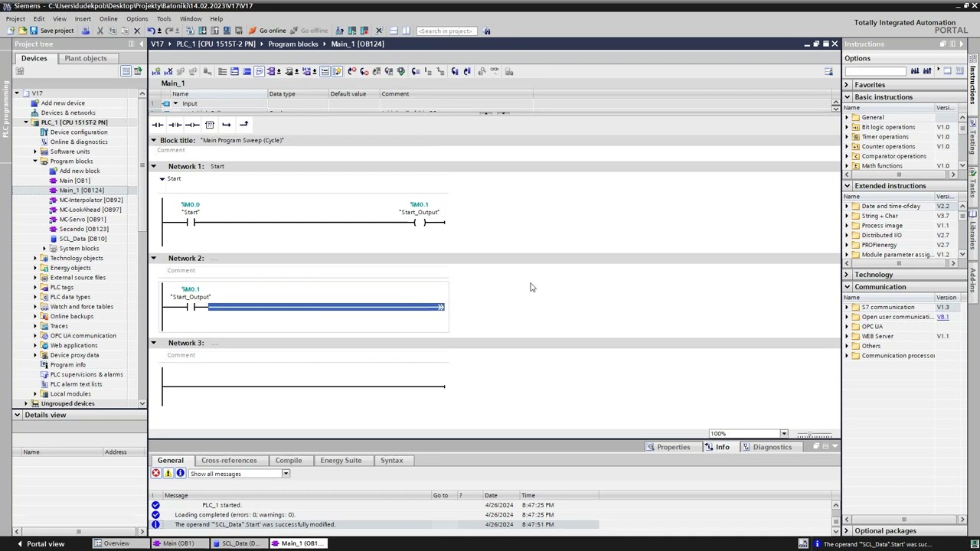Image resolution: width=980 pixels, height=551 pixels.
Task: Click the Print icon in toolbar
Action: (86, 31)
